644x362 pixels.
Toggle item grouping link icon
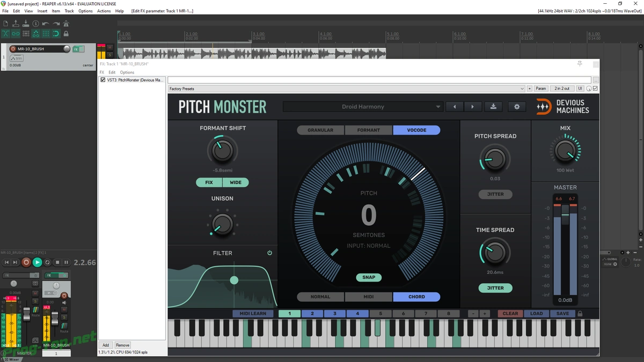(16, 34)
